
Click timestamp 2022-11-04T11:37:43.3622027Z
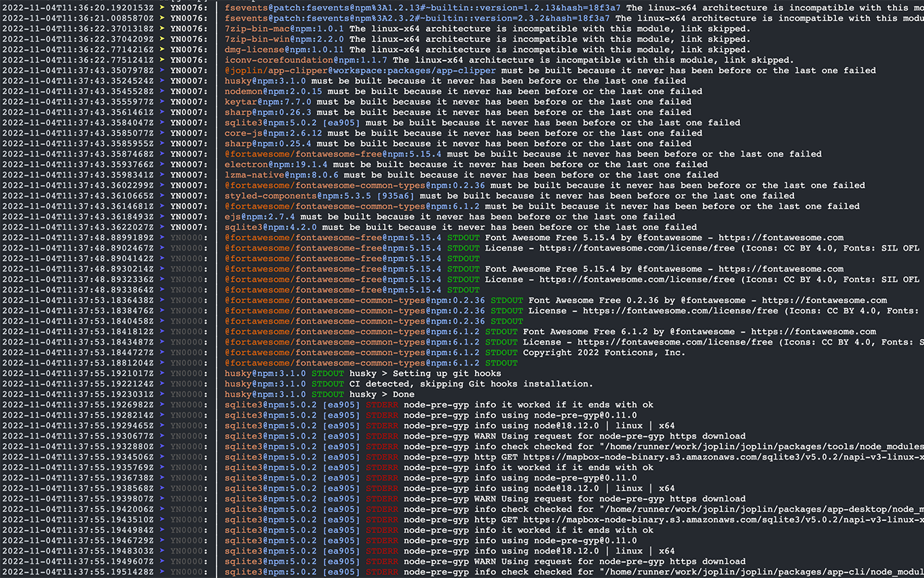pyautogui.click(x=78, y=227)
